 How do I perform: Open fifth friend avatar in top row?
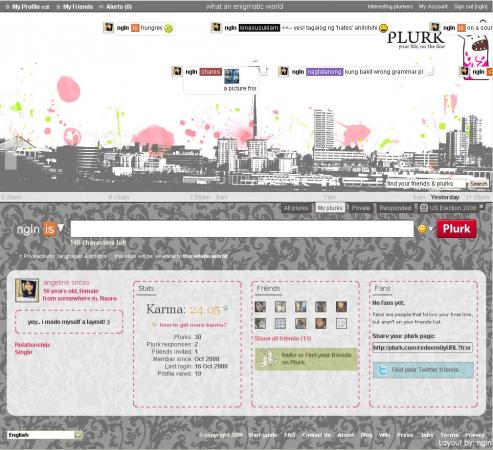click(x=341, y=307)
